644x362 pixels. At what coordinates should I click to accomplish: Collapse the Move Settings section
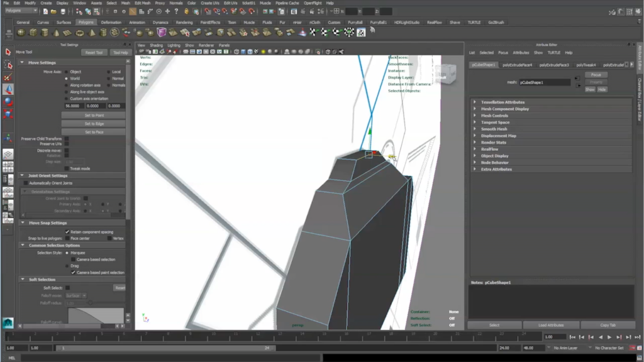coord(22,63)
